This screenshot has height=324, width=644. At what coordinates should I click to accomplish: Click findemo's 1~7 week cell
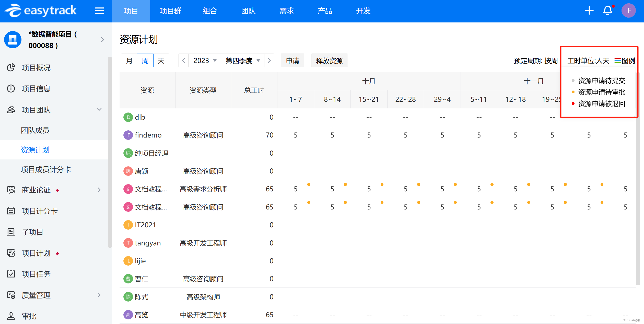296,135
